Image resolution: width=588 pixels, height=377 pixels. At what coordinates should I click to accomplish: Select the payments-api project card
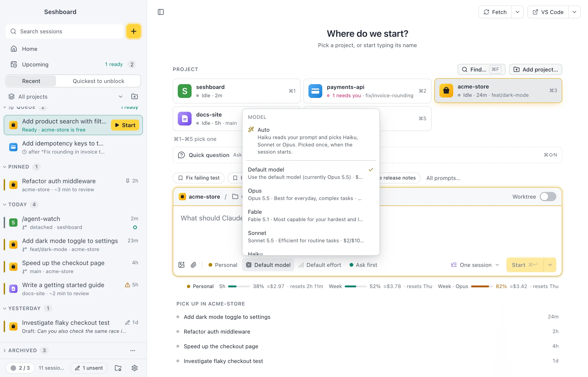[367, 91]
